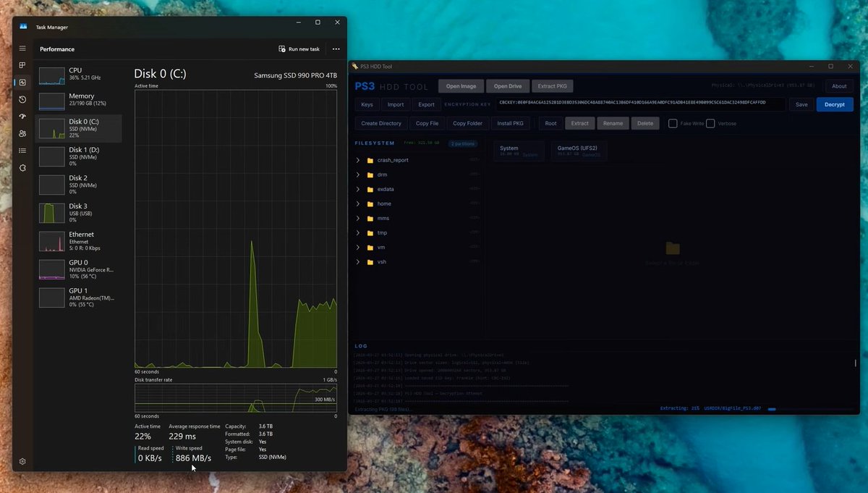868x493 pixels.
Task: Select GPU 0 NVIDIA GeForce entry
Action: [x=79, y=269]
